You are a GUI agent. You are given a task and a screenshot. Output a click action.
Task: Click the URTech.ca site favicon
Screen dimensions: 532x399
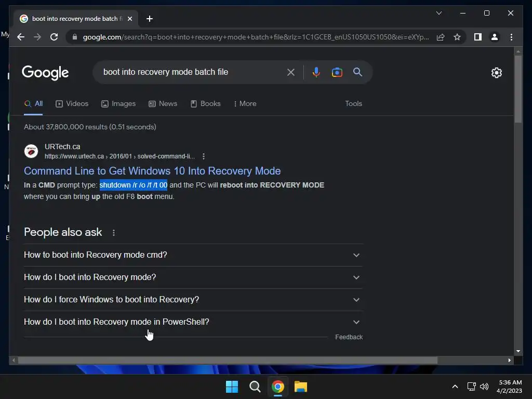(x=31, y=151)
